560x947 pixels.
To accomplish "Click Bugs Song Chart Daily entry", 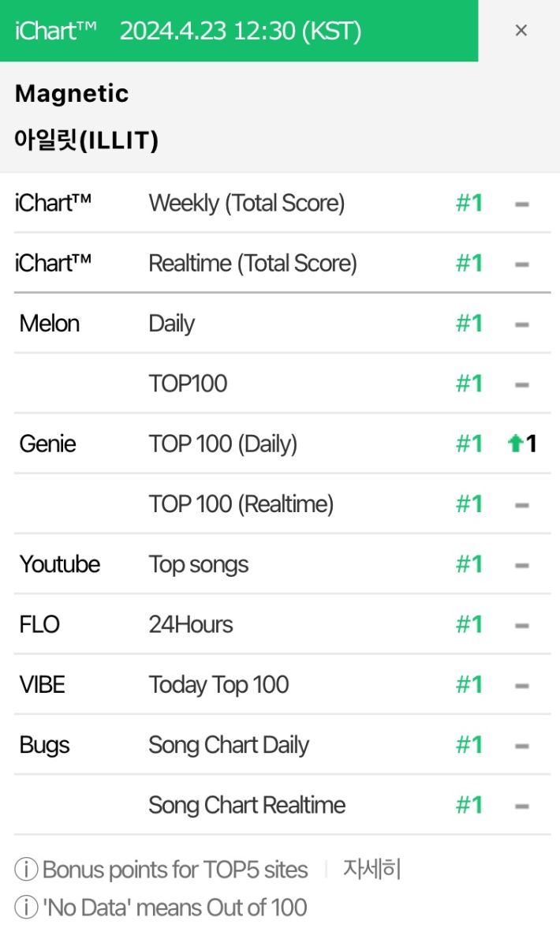I will [x=282, y=744].
